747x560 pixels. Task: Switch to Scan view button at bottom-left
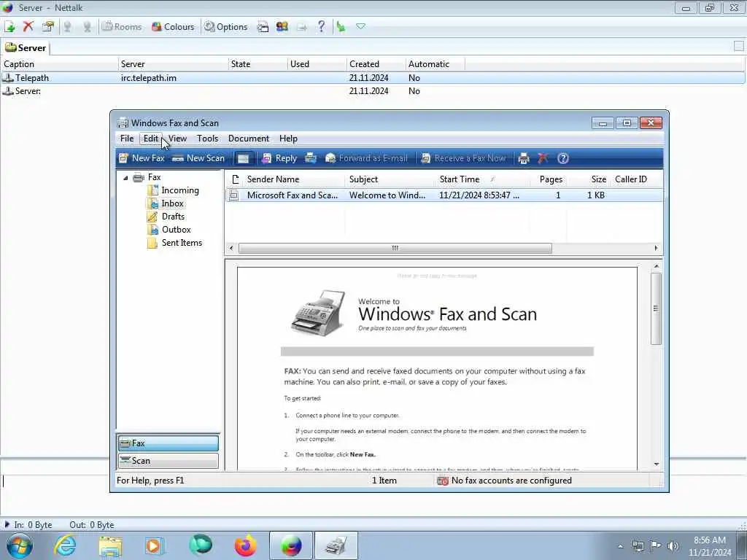point(169,461)
